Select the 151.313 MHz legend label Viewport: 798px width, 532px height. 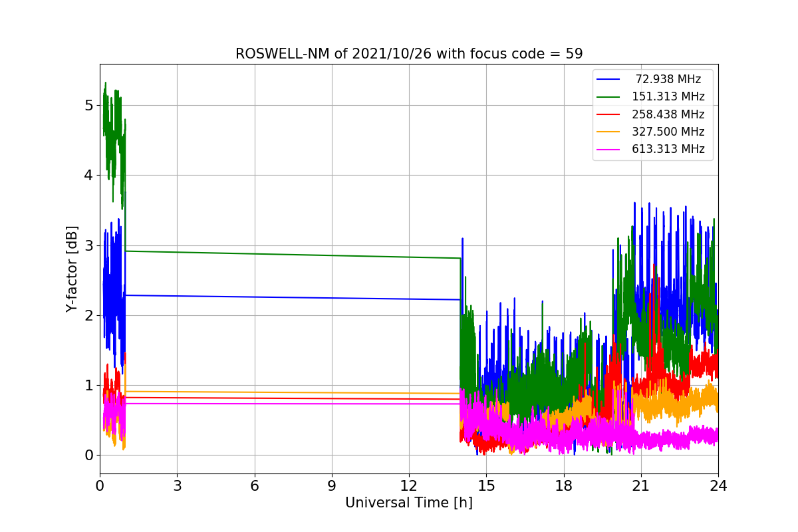(x=668, y=96)
